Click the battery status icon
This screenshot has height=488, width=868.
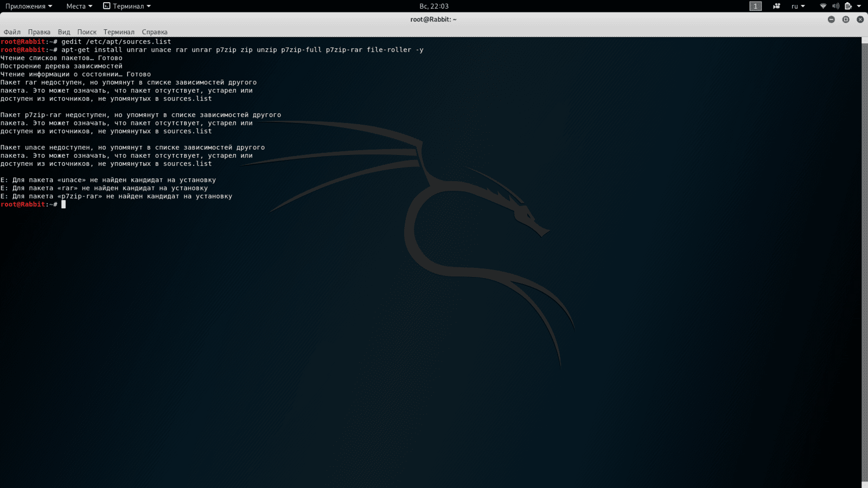point(848,6)
